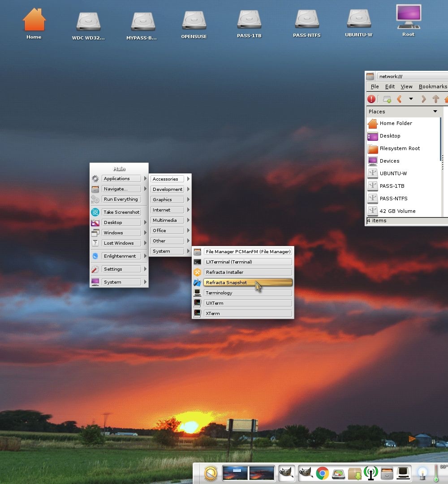This screenshot has height=484, width=448.
Task: Open a new tab in PCManFM toolbar
Action: [x=387, y=99]
